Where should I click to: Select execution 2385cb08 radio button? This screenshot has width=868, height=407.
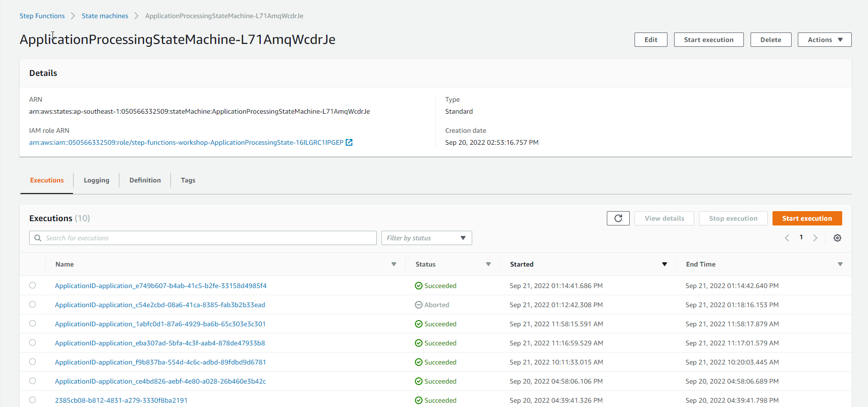tap(32, 400)
